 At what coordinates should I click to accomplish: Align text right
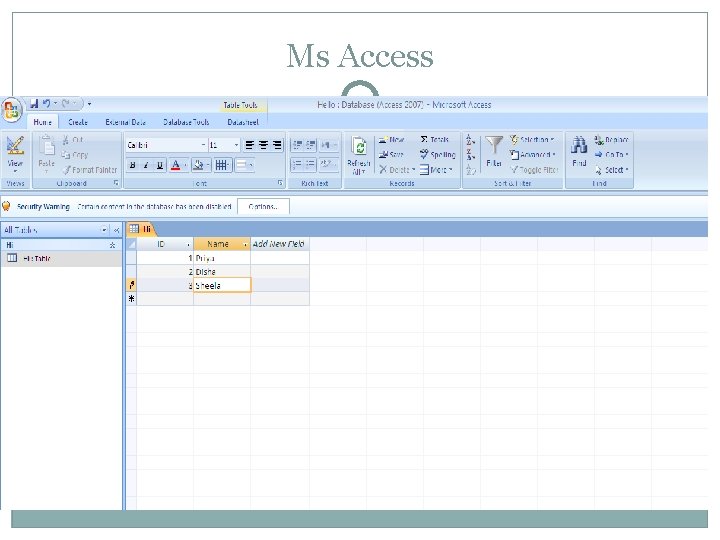277,145
